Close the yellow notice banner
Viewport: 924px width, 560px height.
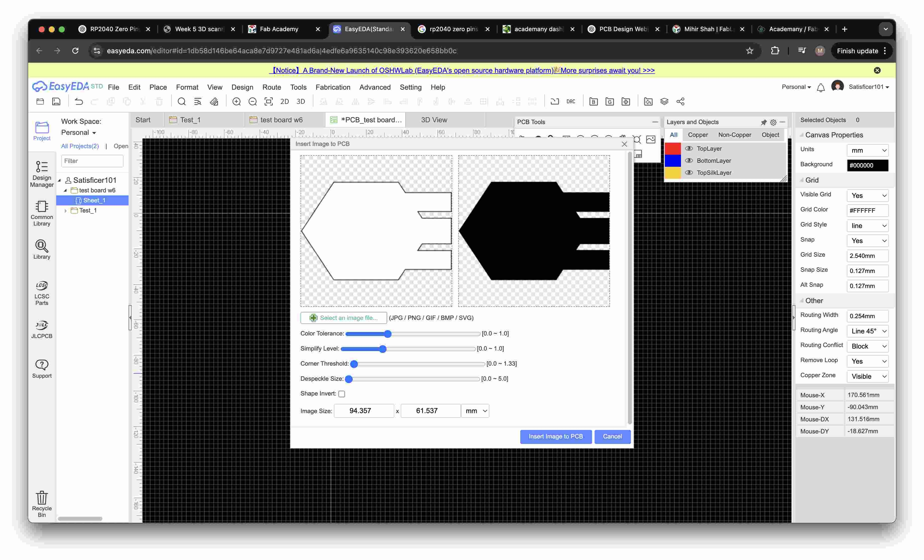pos(877,70)
